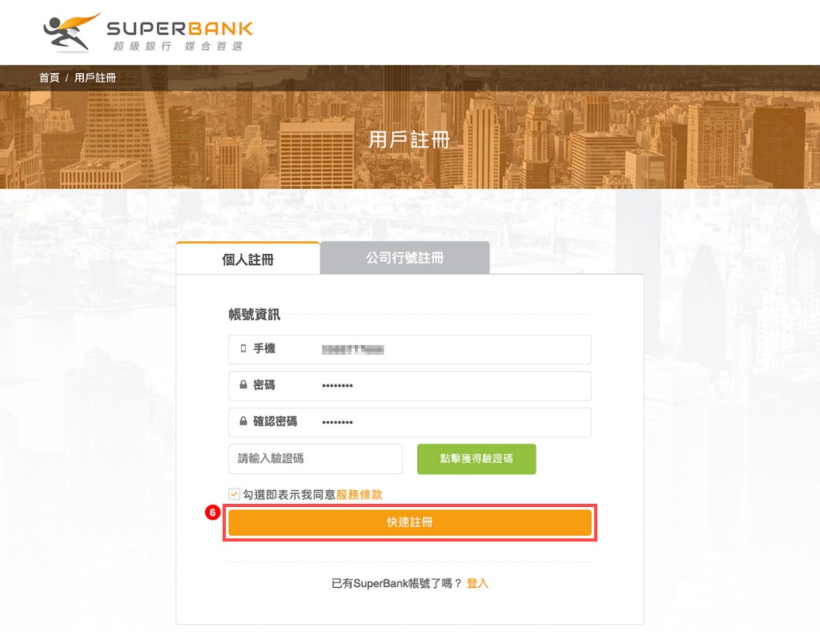This screenshot has height=644, width=820.
Task: Follow the 登入 login link
Action: [x=477, y=583]
